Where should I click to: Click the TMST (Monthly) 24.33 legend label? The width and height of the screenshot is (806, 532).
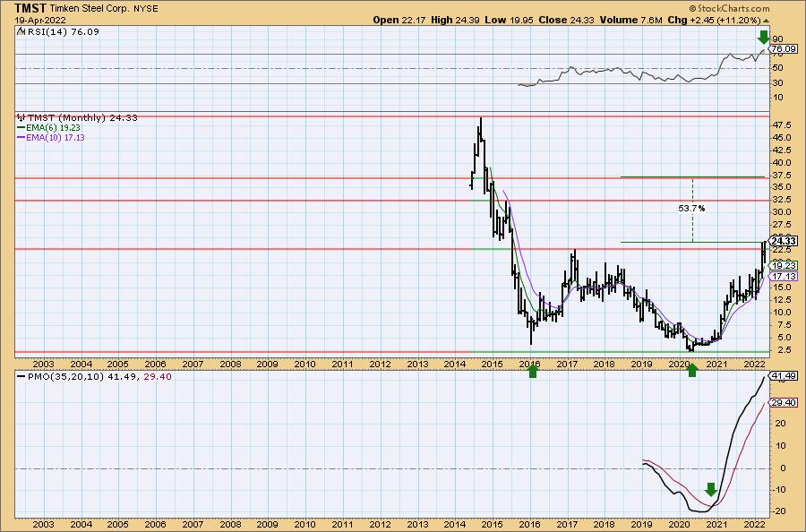82,117
